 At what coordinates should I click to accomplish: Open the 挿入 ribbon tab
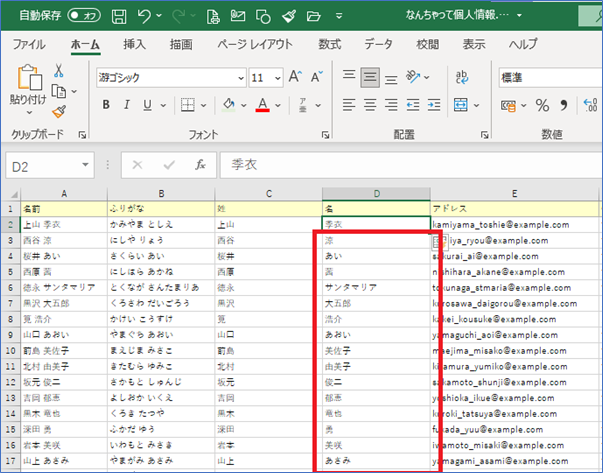(134, 44)
